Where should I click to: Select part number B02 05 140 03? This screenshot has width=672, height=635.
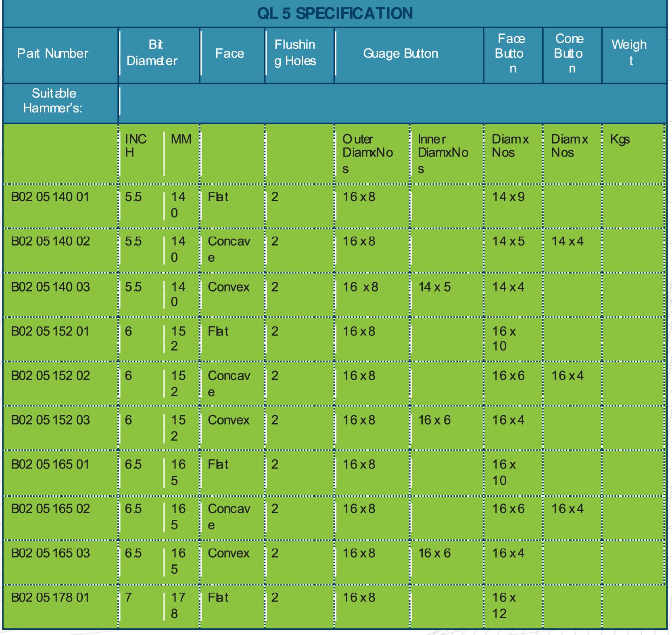[50, 287]
